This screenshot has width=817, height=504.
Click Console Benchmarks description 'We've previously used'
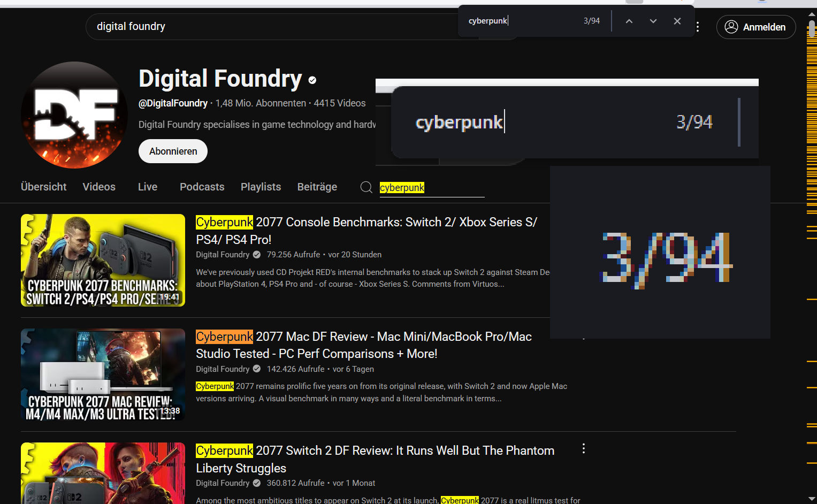pos(373,278)
